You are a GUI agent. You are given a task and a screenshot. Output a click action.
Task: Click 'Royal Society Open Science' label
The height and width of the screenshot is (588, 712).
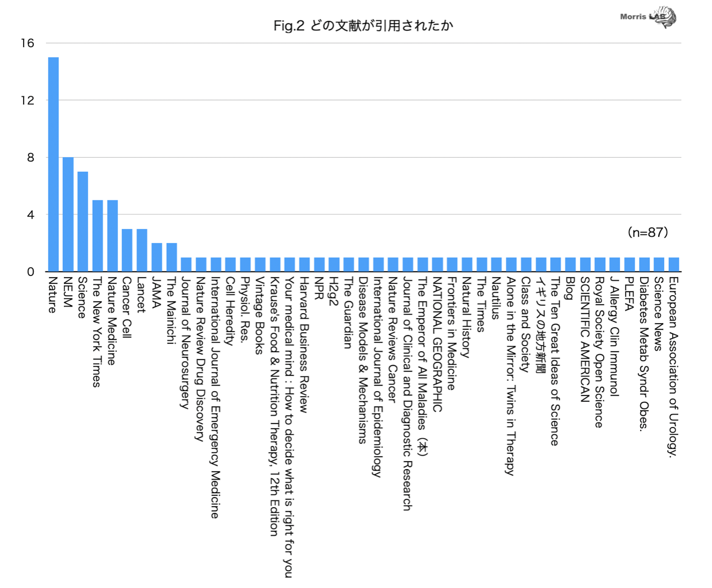pyautogui.click(x=598, y=352)
